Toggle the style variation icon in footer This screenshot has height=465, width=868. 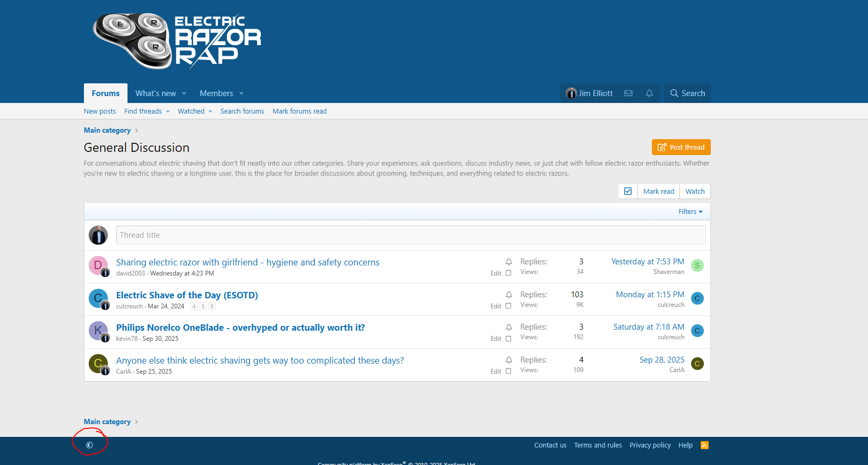(x=89, y=445)
